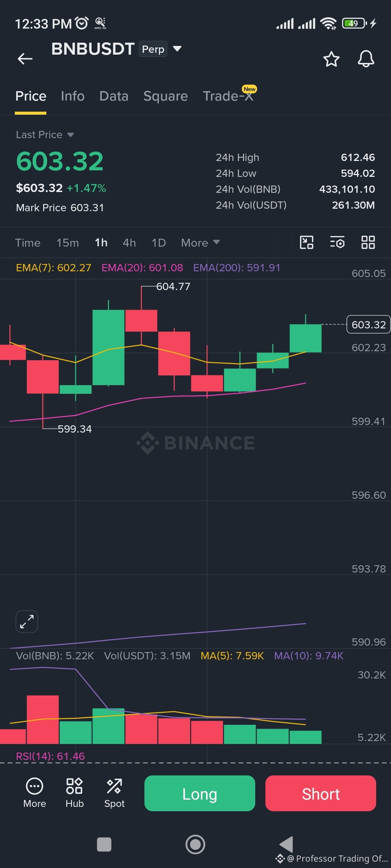Switch to the Data tab
391x868 pixels.
point(114,96)
